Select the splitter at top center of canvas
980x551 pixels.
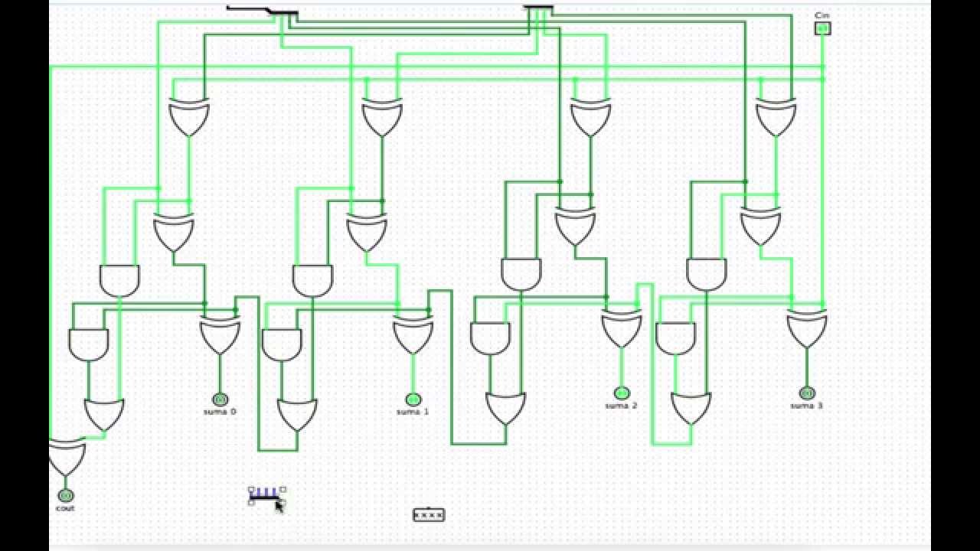tap(538, 8)
